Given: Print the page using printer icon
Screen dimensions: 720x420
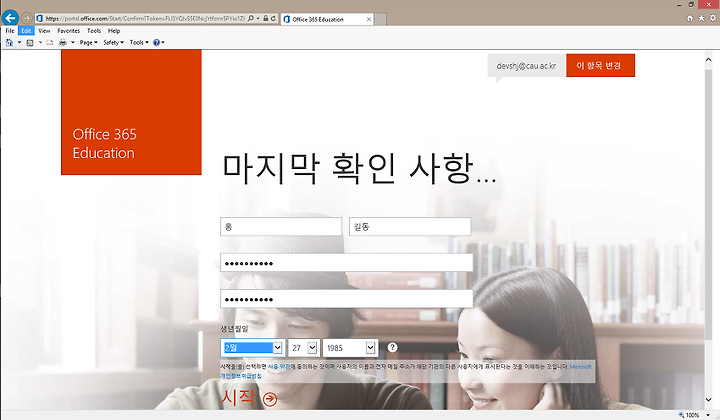Looking at the screenshot, I should [63, 42].
